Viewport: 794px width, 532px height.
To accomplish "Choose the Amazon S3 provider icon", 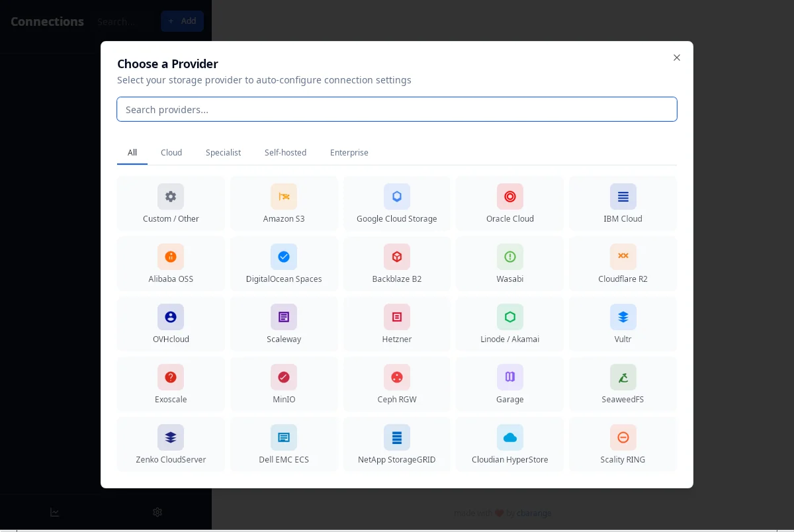I will [284, 197].
